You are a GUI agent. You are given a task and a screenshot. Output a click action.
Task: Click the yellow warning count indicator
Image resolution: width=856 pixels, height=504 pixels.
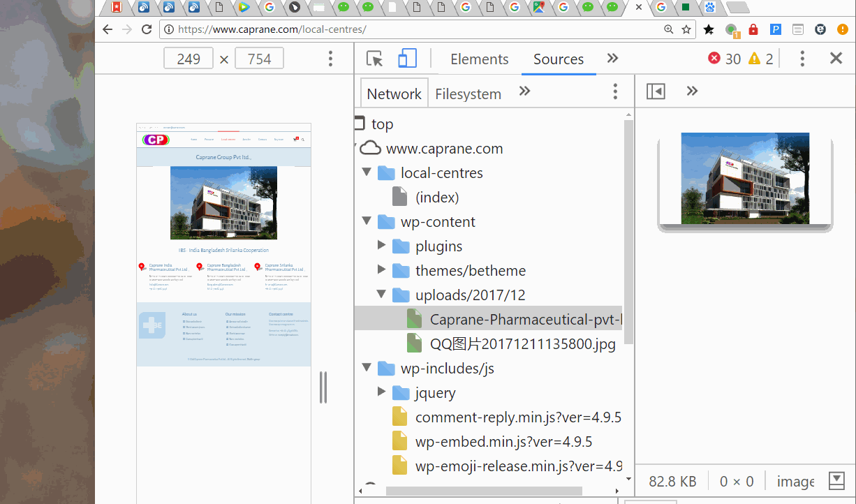(x=761, y=59)
